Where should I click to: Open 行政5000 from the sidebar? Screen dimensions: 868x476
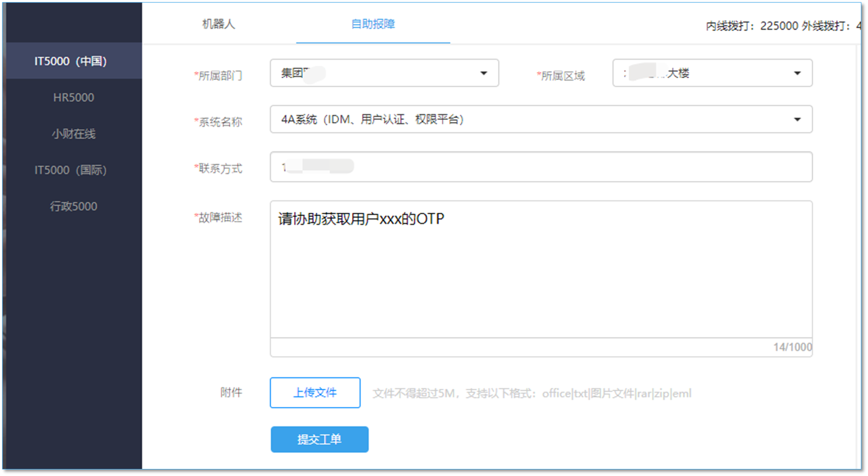[x=74, y=206]
